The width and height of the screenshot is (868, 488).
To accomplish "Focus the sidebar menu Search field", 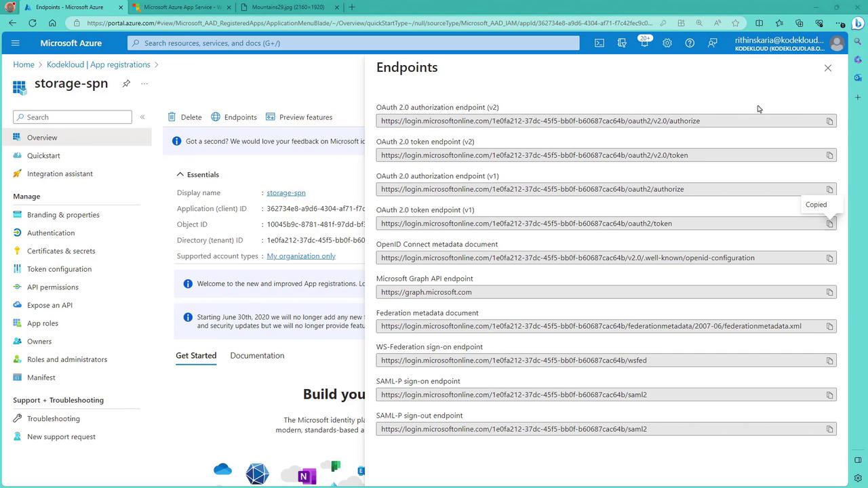I will tap(73, 117).
